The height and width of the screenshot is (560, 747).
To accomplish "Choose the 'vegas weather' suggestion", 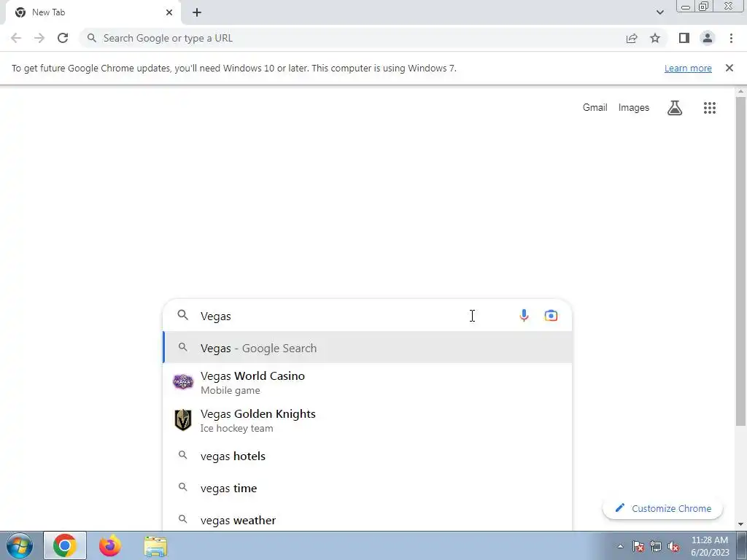I will click(x=368, y=520).
